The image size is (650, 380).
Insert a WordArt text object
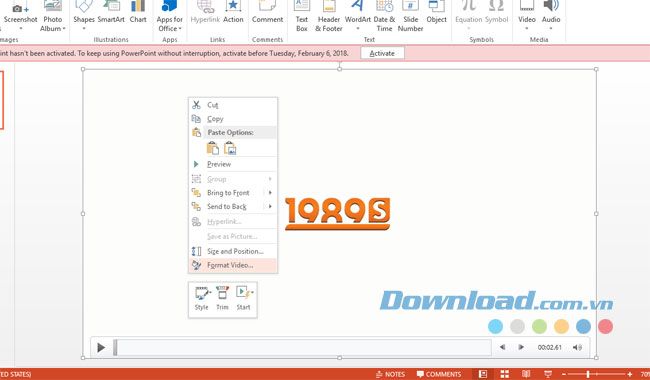[357, 16]
